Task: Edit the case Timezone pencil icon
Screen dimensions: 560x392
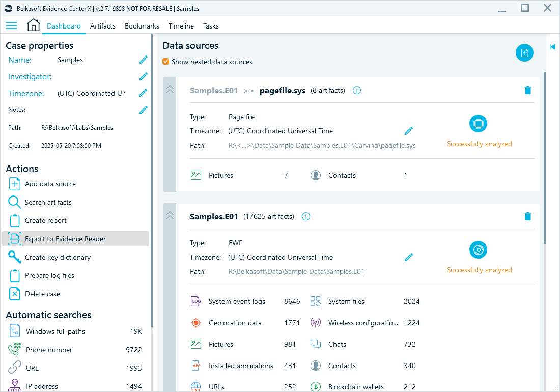Action: (143, 93)
